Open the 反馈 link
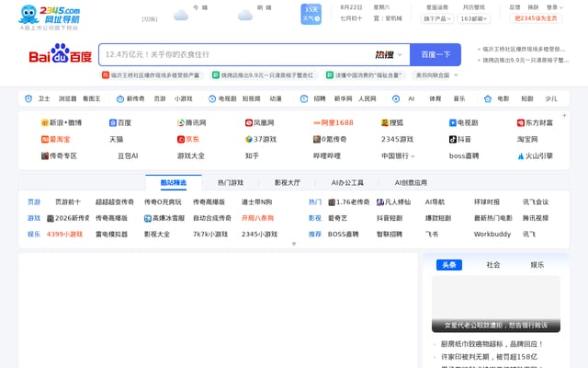 coord(514,7)
